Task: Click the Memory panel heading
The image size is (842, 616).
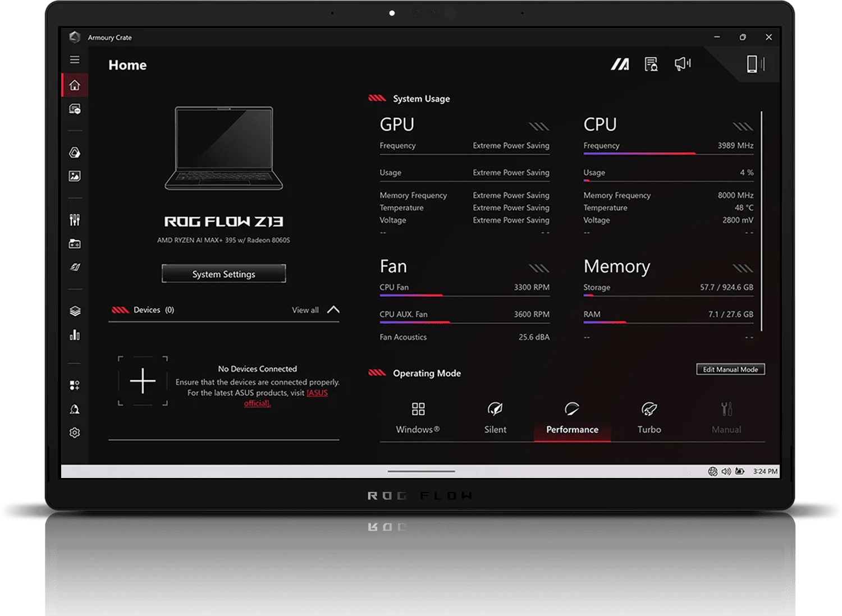Action: 617,266
